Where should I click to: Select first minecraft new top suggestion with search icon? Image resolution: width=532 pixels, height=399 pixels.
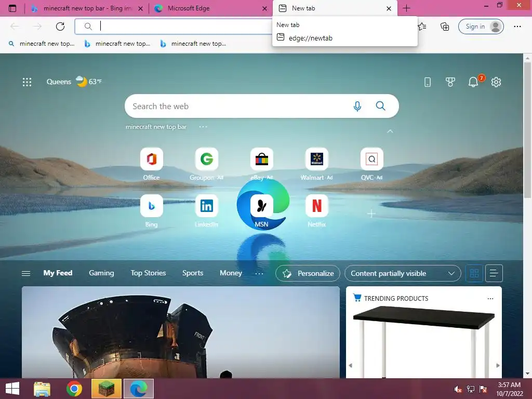42,44
